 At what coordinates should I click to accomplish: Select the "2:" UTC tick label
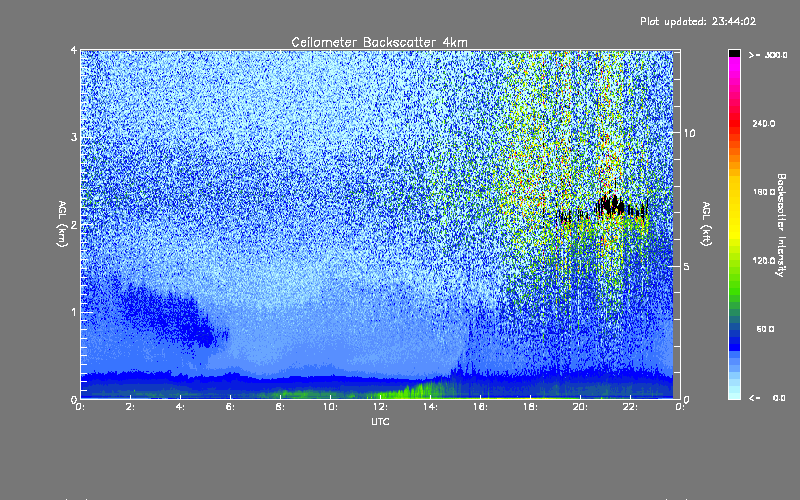point(130,407)
